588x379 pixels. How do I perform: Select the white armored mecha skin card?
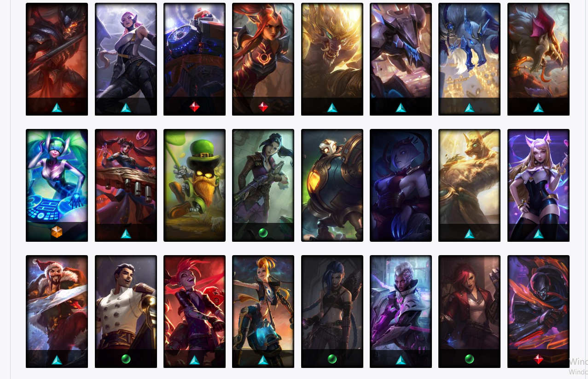[x=401, y=59]
